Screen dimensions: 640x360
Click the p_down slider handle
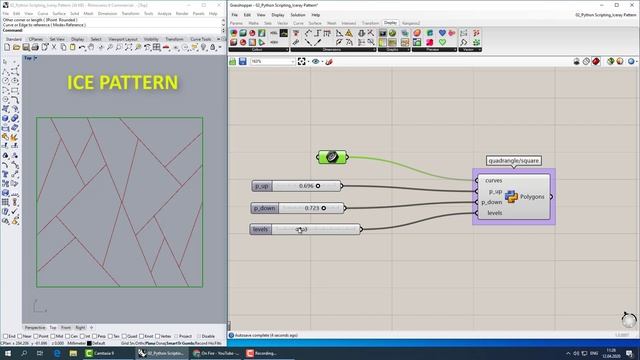point(323,208)
